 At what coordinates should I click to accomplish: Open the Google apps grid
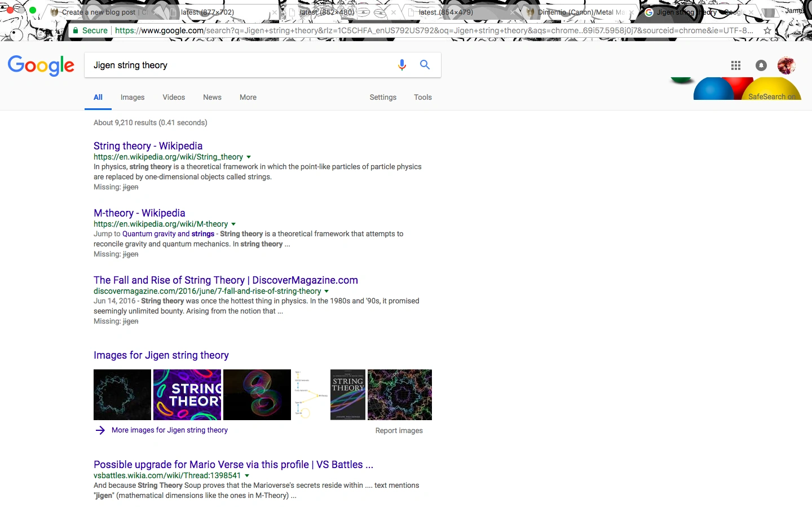coord(736,65)
